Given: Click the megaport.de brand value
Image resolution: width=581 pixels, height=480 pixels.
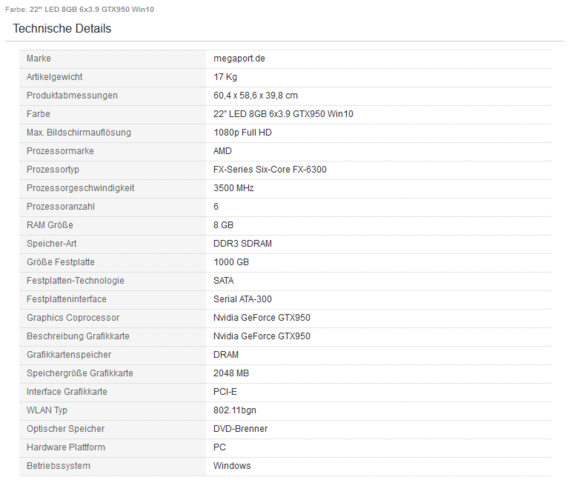Looking at the screenshot, I should [x=239, y=59].
